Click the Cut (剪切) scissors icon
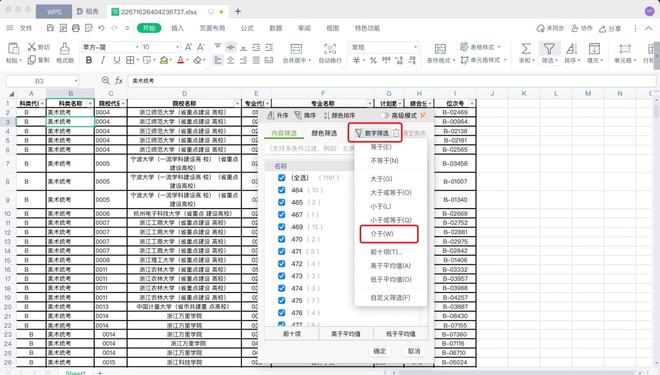 click(32, 47)
